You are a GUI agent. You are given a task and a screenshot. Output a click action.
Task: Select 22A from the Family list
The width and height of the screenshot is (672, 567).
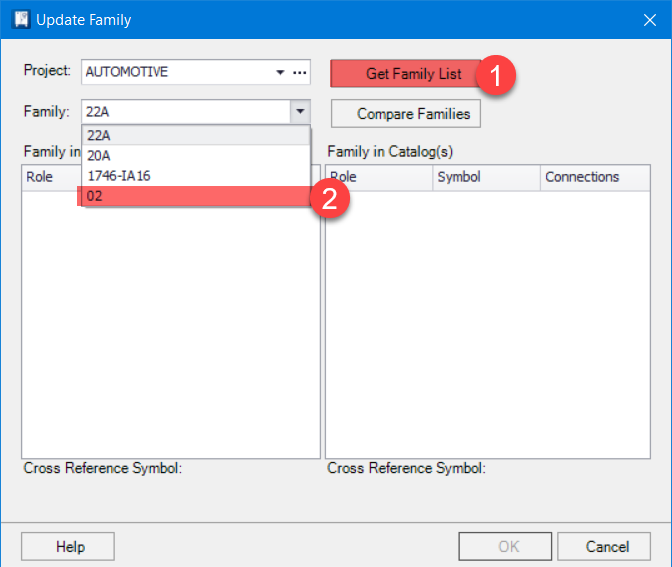tap(196, 135)
